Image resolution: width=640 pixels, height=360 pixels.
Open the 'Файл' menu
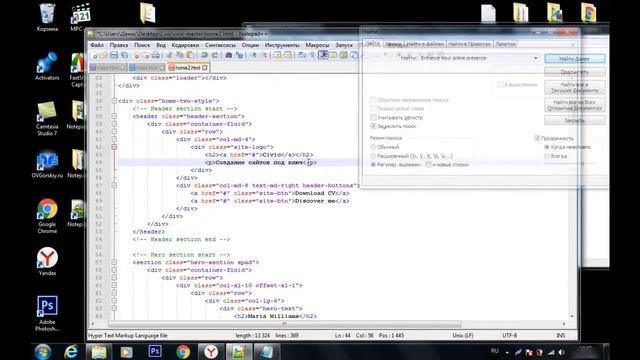pyautogui.click(x=97, y=45)
